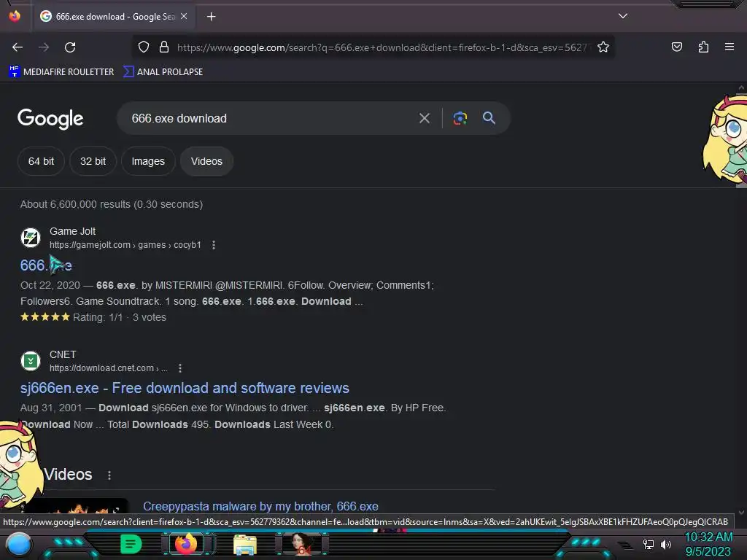Reload the current page

(70, 47)
